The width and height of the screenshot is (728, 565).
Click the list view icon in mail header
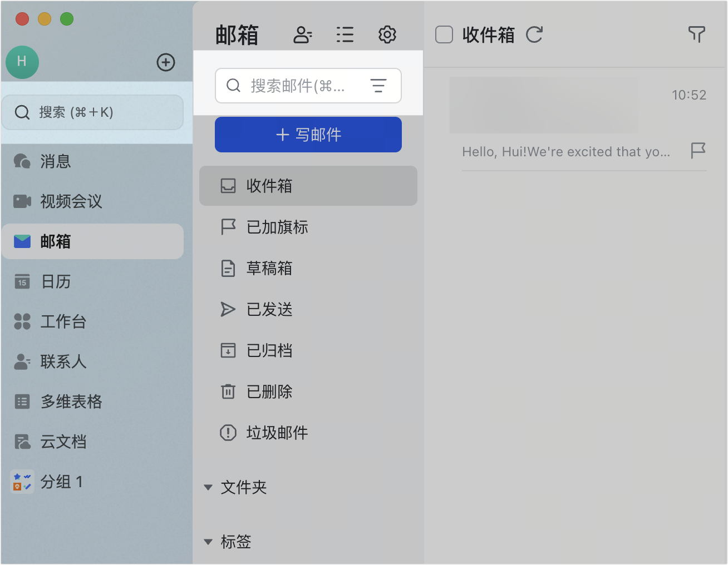(x=345, y=35)
